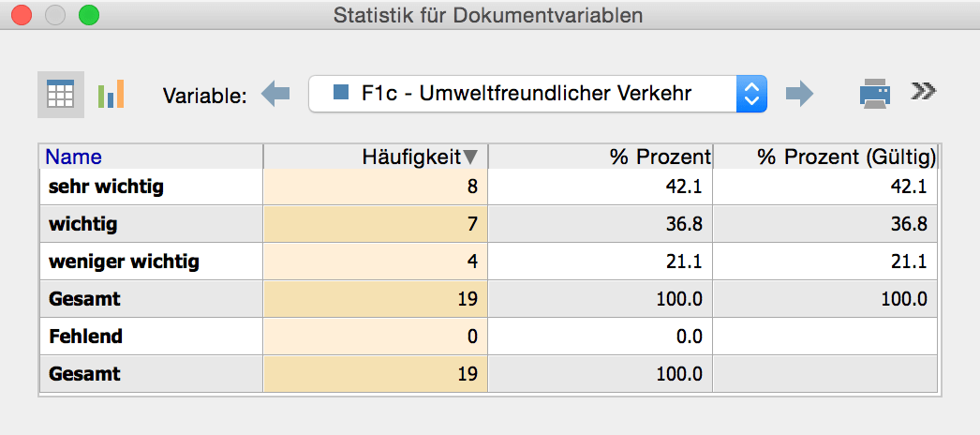The image size is (980, 435).
Task: Click the Name column header
Action: 74,157
